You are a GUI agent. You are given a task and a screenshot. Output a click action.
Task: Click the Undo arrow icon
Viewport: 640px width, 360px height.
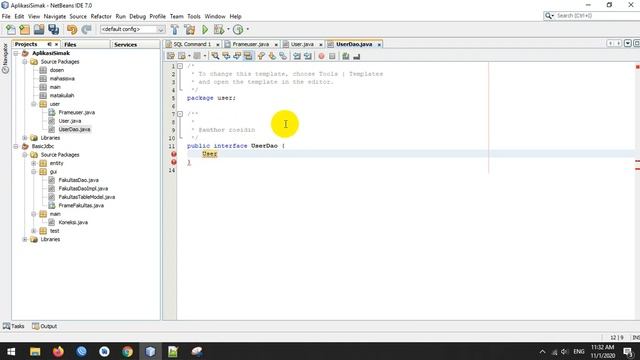click(x=72, y=29)
